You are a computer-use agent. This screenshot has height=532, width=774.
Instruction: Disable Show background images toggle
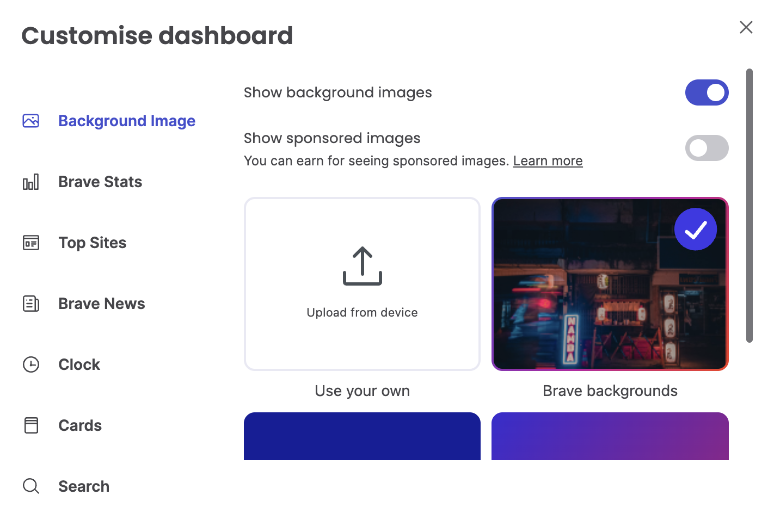point(707,92)
